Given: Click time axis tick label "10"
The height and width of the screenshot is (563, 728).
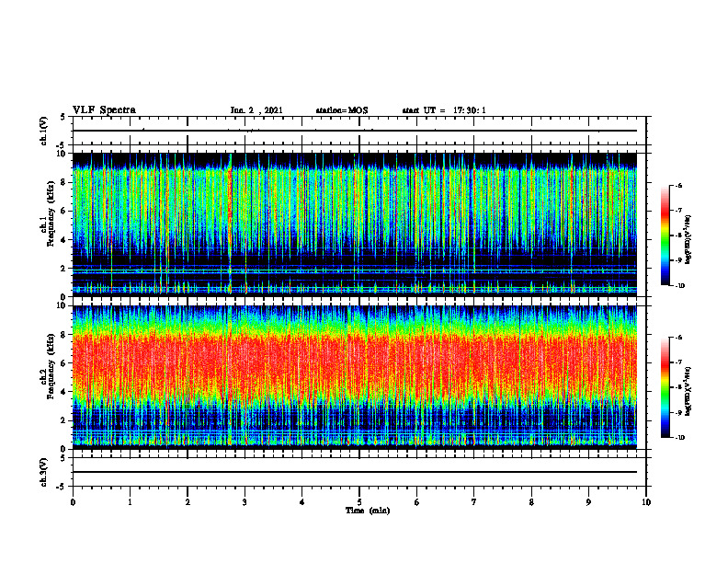Looking at the screenshot, I should coord(646,502).
